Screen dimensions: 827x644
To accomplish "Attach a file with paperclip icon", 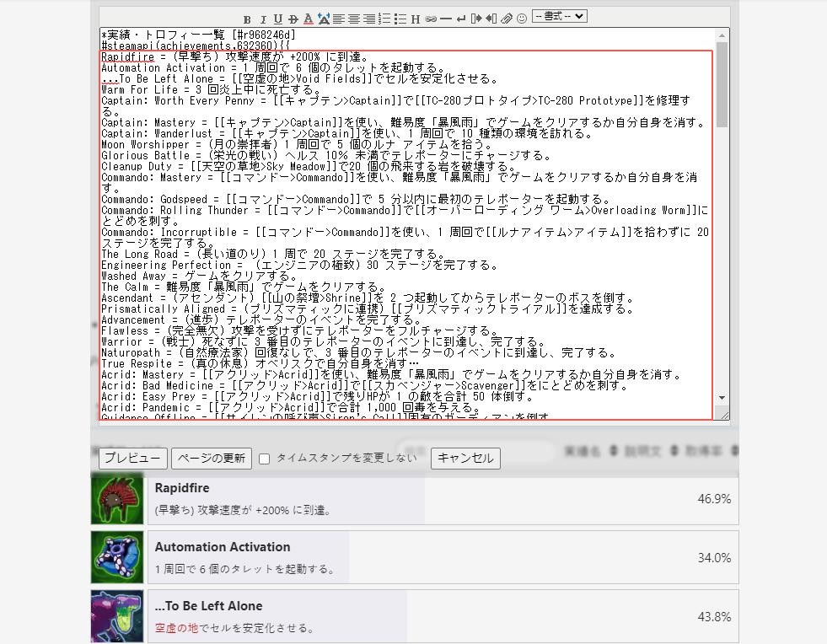I will click(506, 19).
